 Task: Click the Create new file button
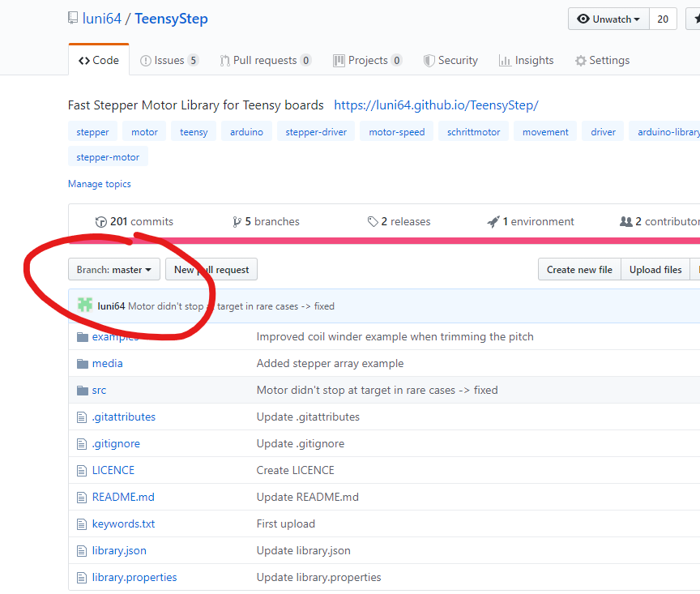pyautogui.click(x=579, y=269)
